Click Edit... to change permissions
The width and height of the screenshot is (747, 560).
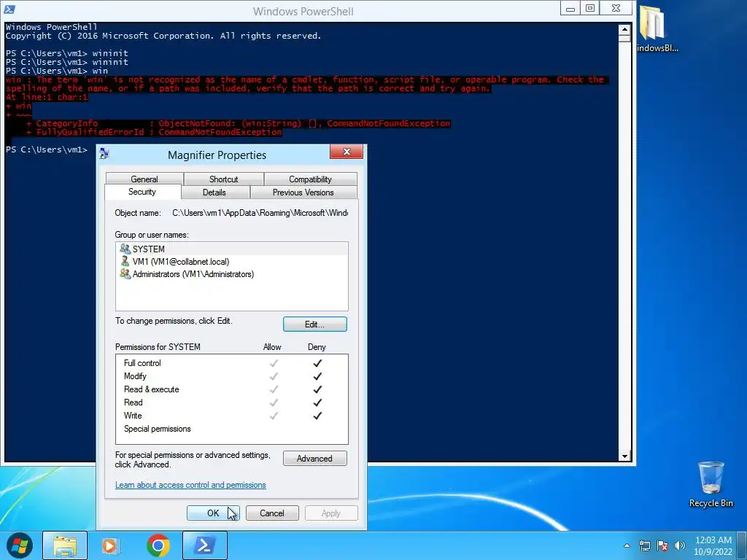point(315,324)
